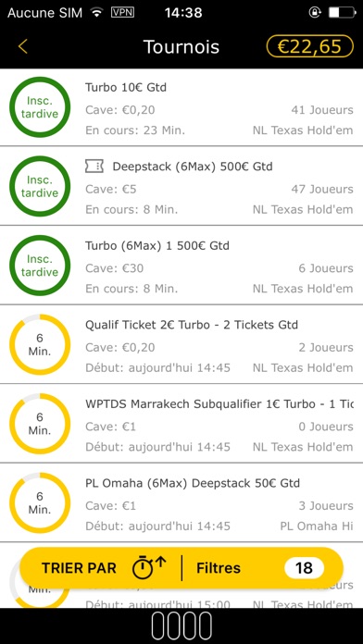Open the €22,65 balance badge
This screenshot has width=363, height=644.
click(310, 46)
